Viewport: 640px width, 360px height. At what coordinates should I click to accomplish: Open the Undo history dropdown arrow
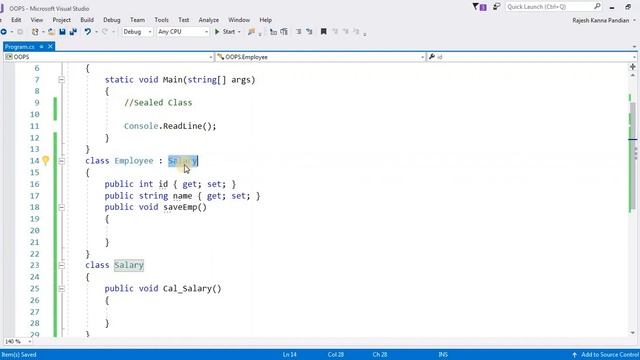tap(96, 32)
